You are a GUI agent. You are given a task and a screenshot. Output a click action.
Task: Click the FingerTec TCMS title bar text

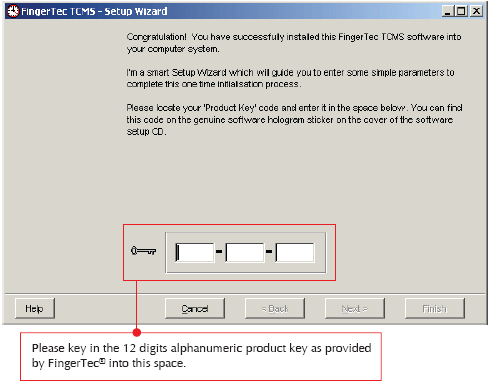[94, 11]
